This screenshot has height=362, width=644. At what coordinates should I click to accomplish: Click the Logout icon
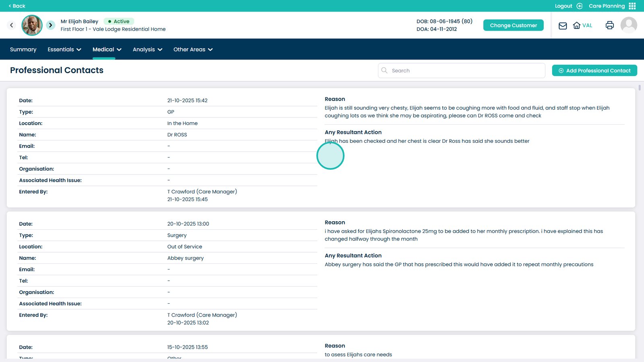pyautogui.click(x=580, y=6)
